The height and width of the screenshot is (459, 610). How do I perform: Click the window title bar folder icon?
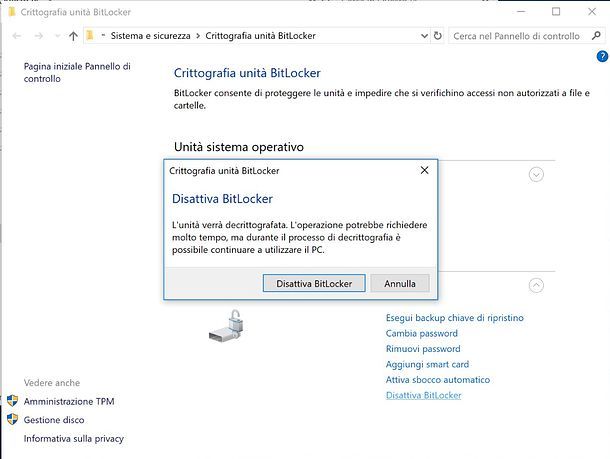coord(12,12)
